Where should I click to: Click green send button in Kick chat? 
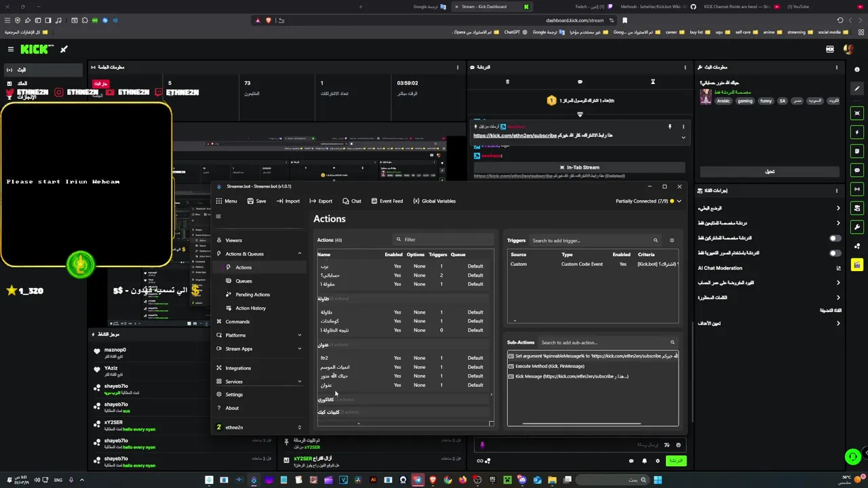pyautogui.click(x=675, y=461)
